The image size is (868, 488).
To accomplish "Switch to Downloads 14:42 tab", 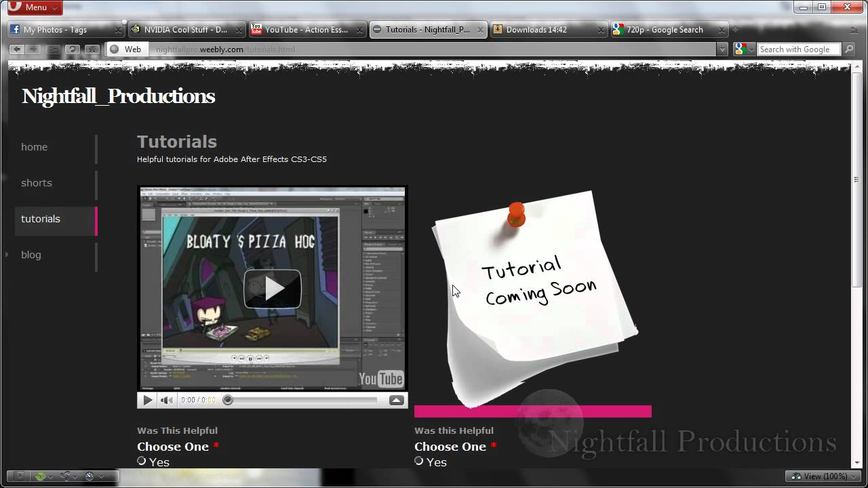I will point(549,30).
